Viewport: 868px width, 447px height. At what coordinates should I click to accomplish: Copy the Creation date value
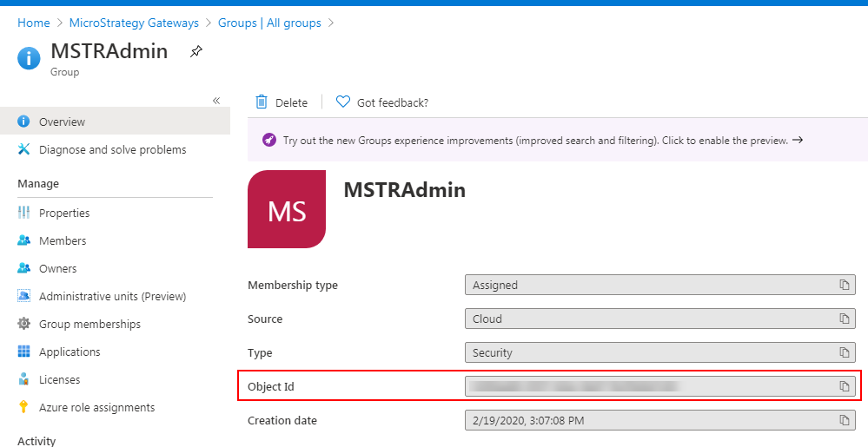click(844, 420)
